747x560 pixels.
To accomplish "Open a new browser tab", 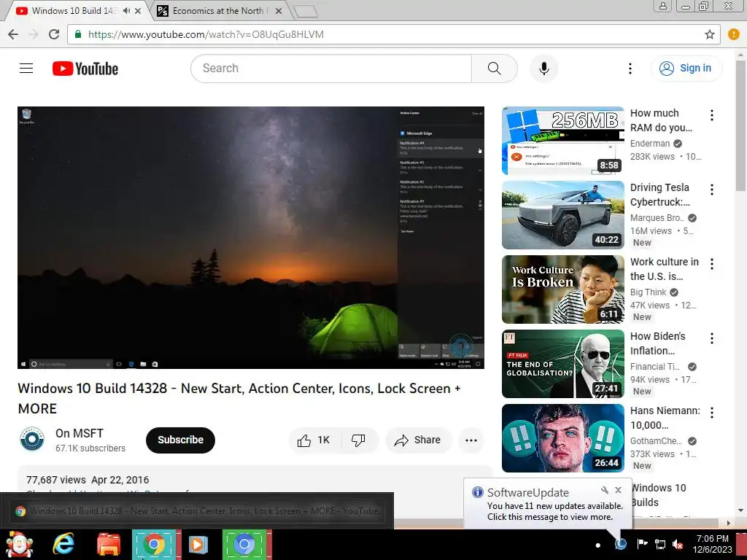I will pos(306,11).
